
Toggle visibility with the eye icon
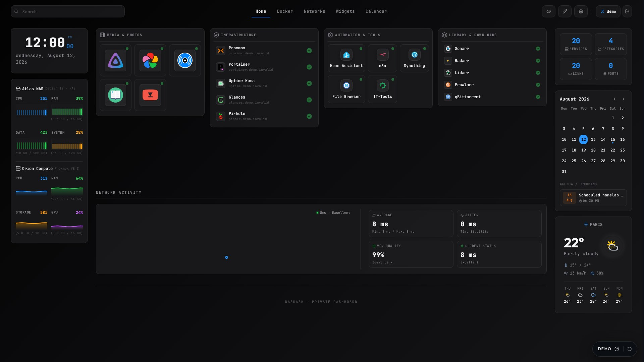point(549,11)
